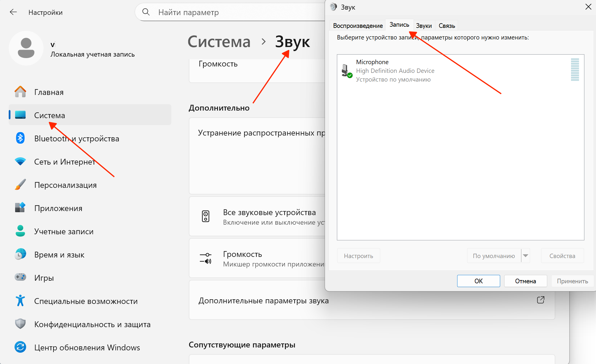596x364 pixels.
Task: Go to Конфиденциальность и защита
Action: pos(90,324)
